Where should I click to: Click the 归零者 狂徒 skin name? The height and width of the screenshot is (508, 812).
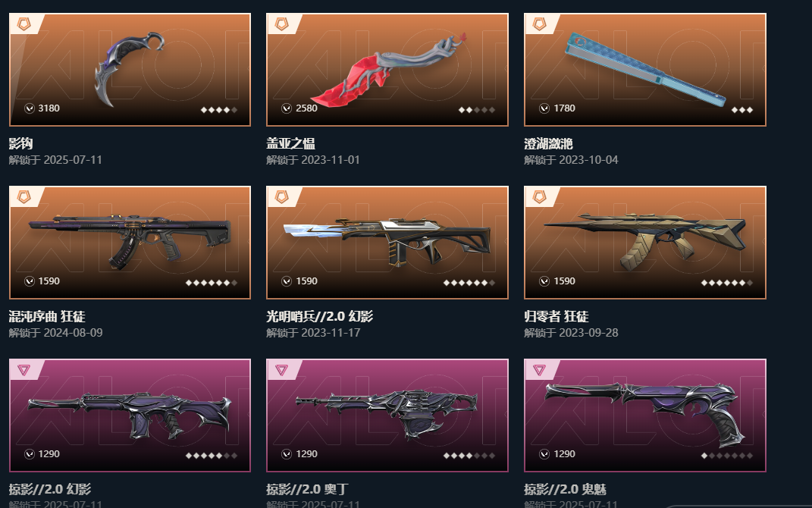pyautogui.click(x=556, y=316)
